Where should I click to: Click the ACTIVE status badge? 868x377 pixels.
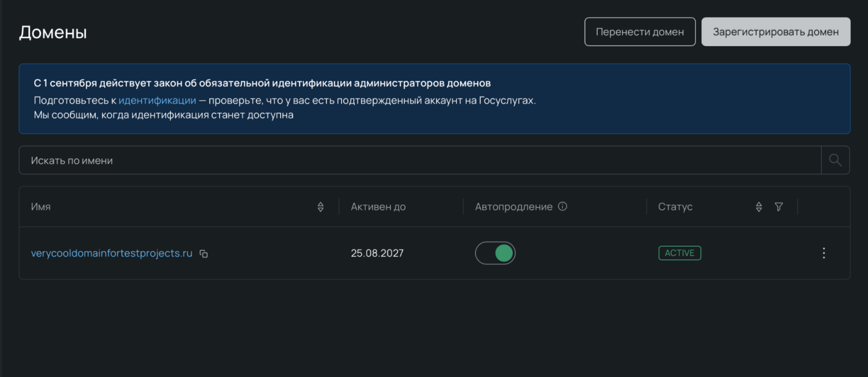680,253
